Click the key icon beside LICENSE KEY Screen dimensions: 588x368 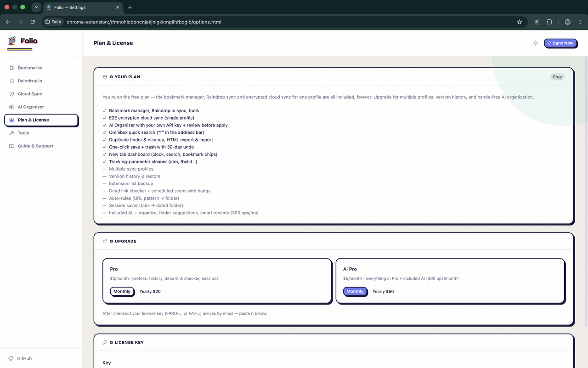(105, 342)
